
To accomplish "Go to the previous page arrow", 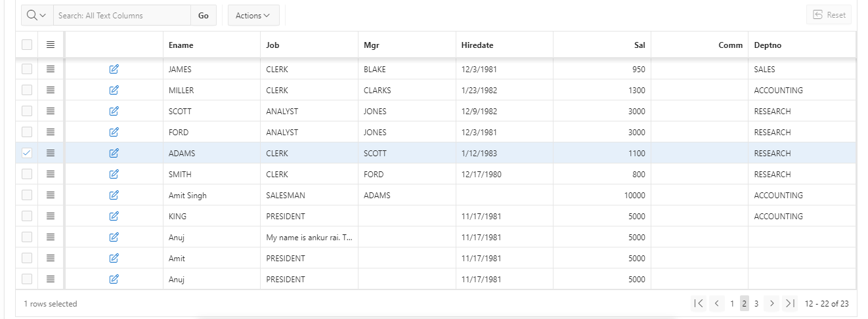I will [x=716, y=303].
